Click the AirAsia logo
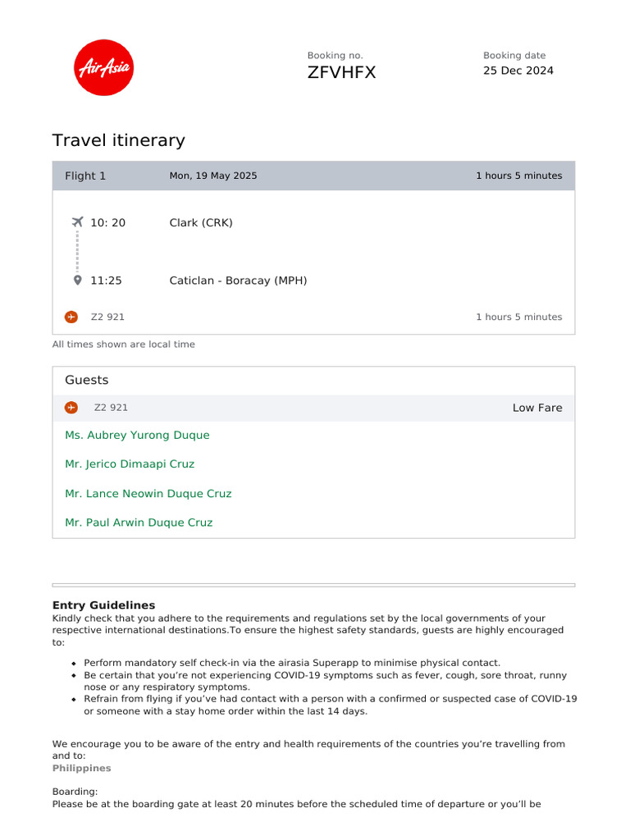630x840 pixels. [x=104, y=67]
